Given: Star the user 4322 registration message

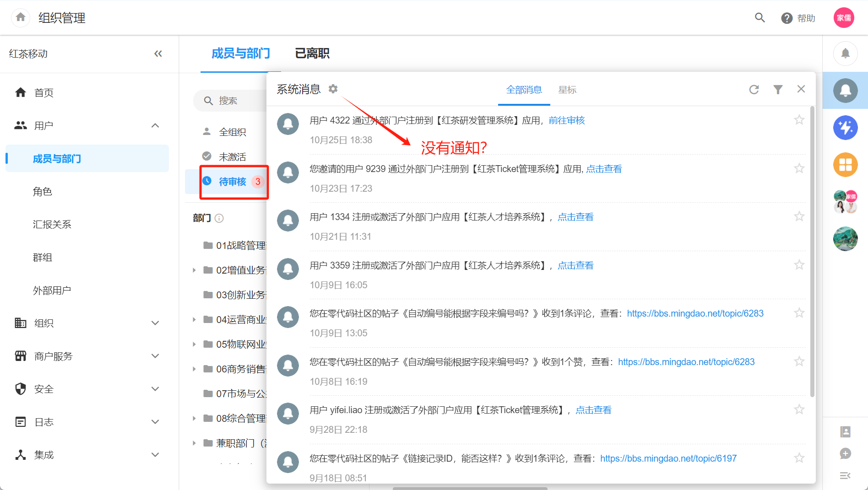Looking at the screenshot, I should pos(799,120).
